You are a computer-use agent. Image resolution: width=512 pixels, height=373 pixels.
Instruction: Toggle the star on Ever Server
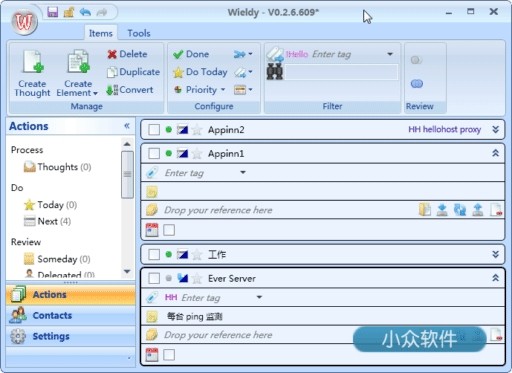[197, 278]
